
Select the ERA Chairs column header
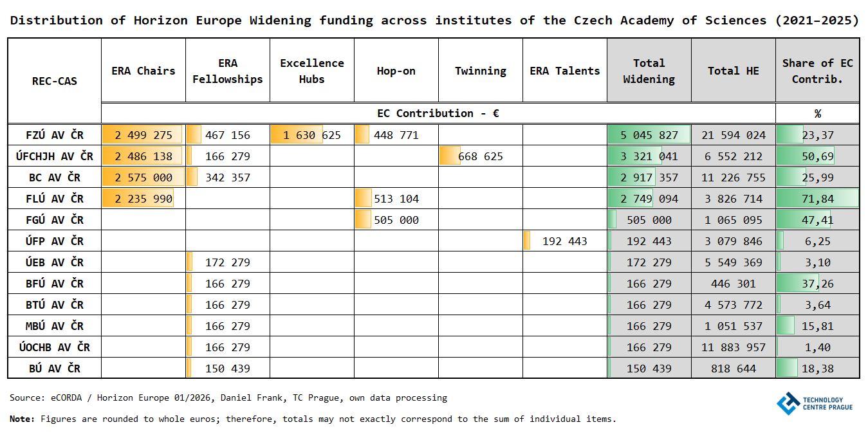click(x=143, y=71)
